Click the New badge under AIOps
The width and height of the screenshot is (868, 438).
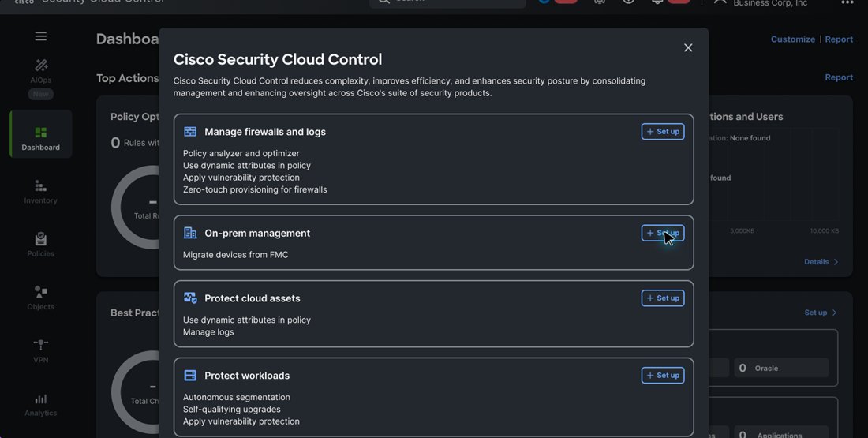(x=40, y=94)
